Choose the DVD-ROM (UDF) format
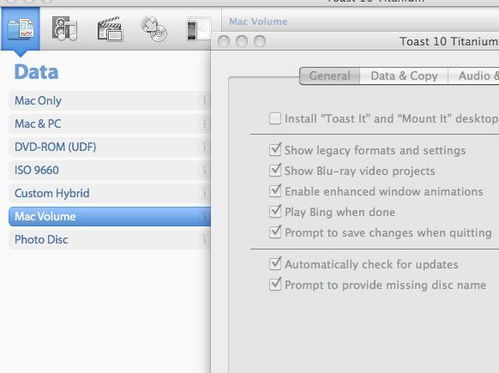Screen dimensions: 499x373 109,147
